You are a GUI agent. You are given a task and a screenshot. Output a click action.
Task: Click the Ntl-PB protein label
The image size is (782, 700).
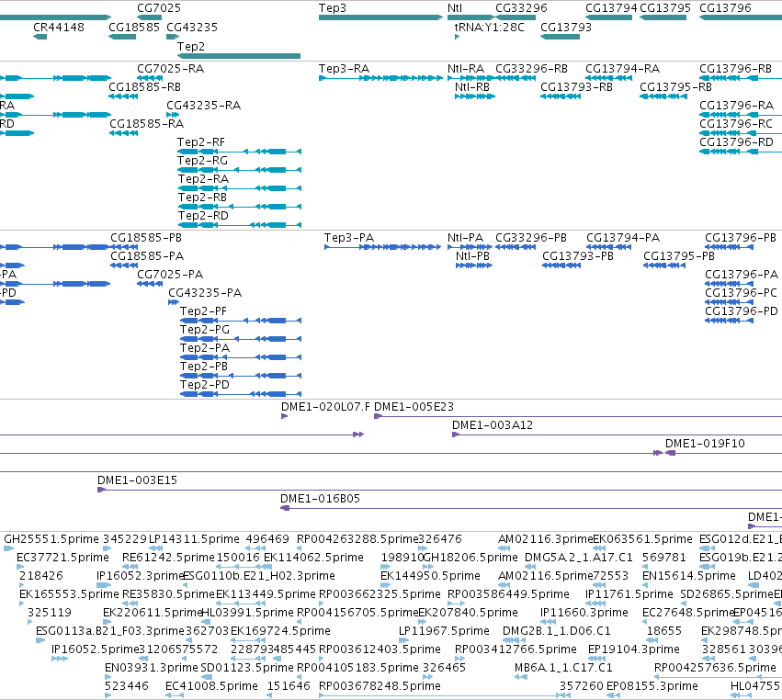473,255
